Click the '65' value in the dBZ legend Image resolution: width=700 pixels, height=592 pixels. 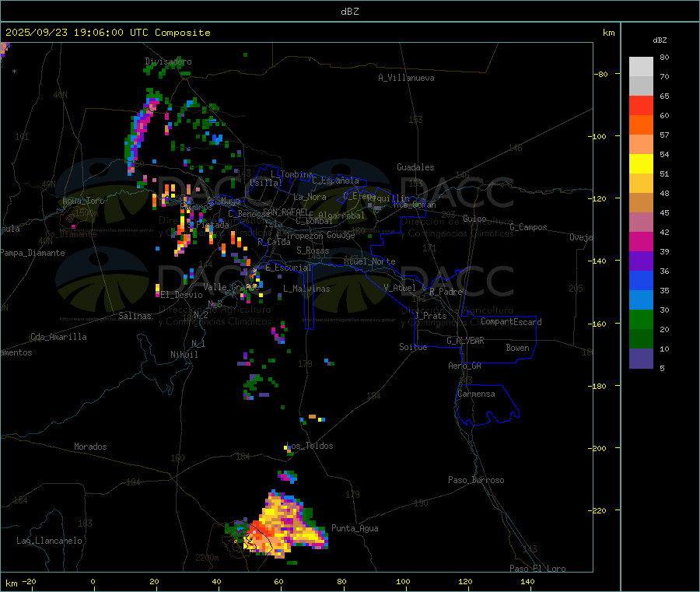pyautogui.click(x=664, y=96)
